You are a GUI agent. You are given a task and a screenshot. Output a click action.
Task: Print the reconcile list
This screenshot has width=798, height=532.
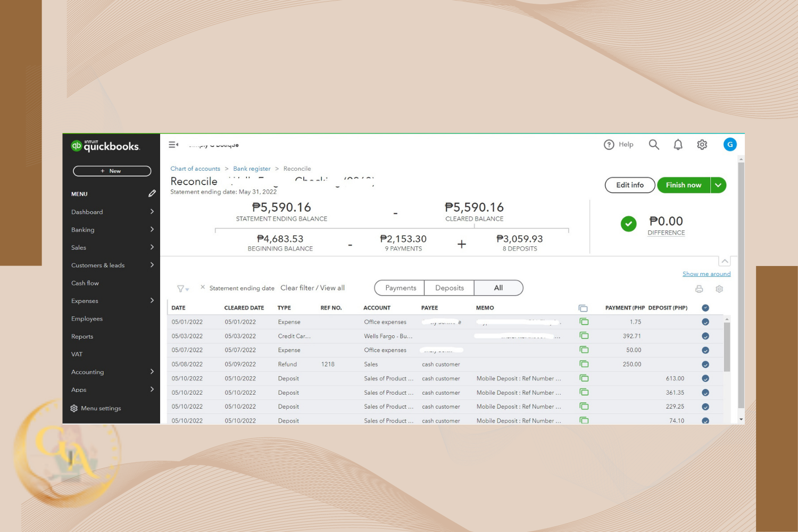(x=699, y=289)
